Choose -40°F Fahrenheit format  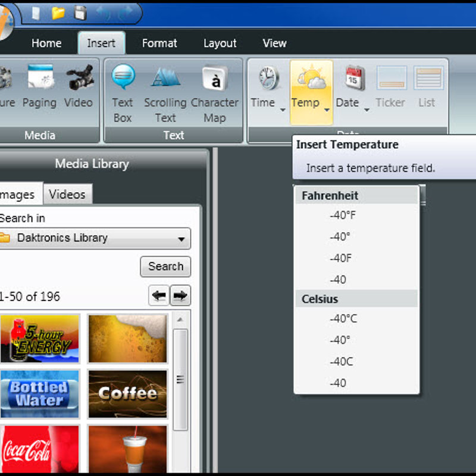343,215
